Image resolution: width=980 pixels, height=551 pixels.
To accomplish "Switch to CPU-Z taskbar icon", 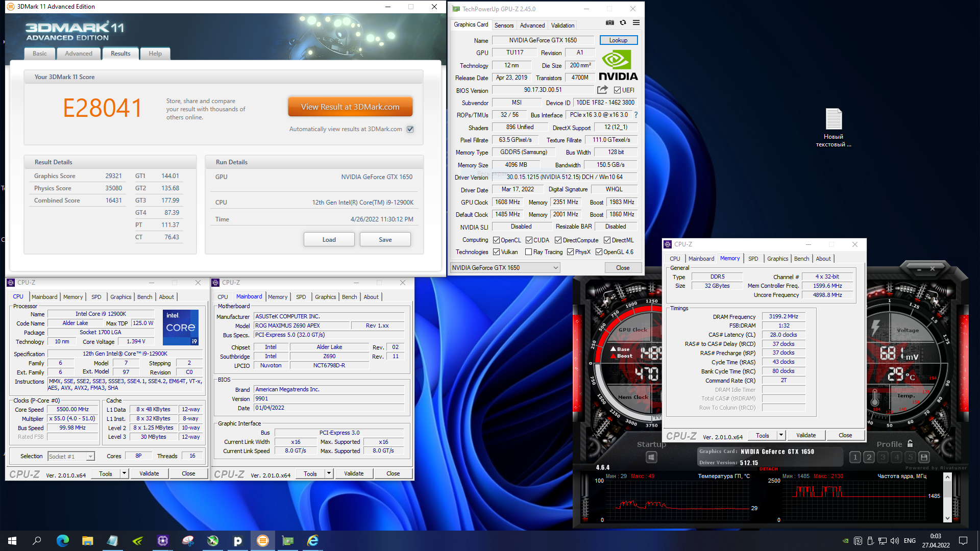I will pos(162,541).
